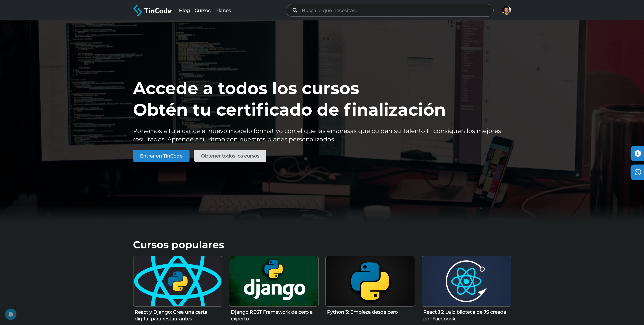Open the Cursos menu item
This screenshot has width=644, height=325.
click(x=202, y=10)
